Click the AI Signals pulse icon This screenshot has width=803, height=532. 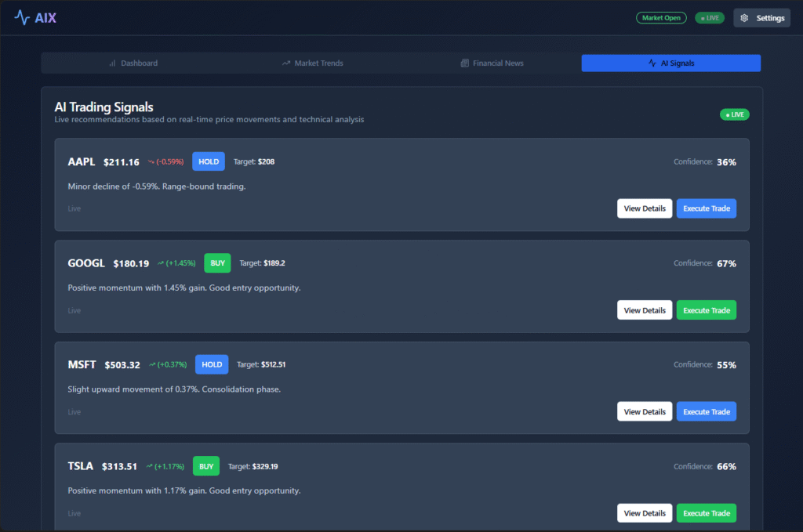[652, 63]
